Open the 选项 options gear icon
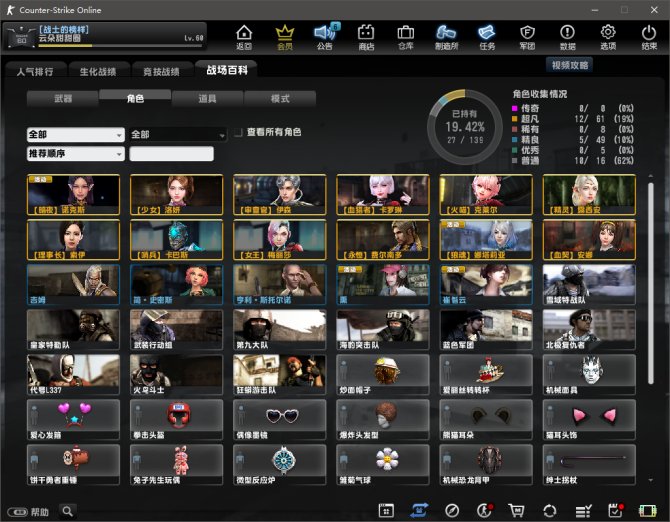 (608, 37)
